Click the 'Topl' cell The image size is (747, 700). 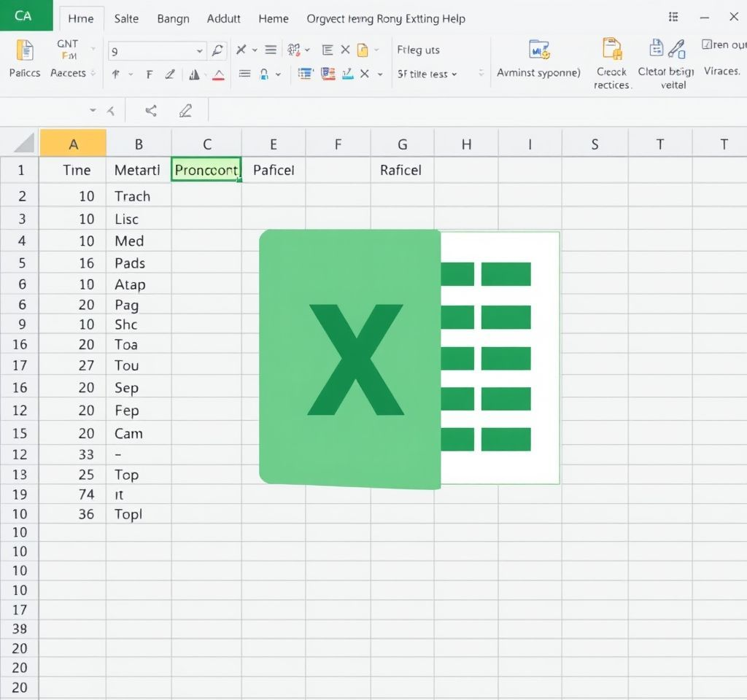coord(139,514)
